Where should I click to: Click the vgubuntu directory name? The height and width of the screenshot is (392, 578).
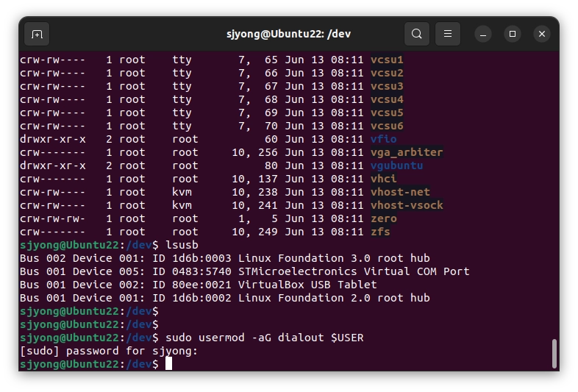tap(397, 165)
